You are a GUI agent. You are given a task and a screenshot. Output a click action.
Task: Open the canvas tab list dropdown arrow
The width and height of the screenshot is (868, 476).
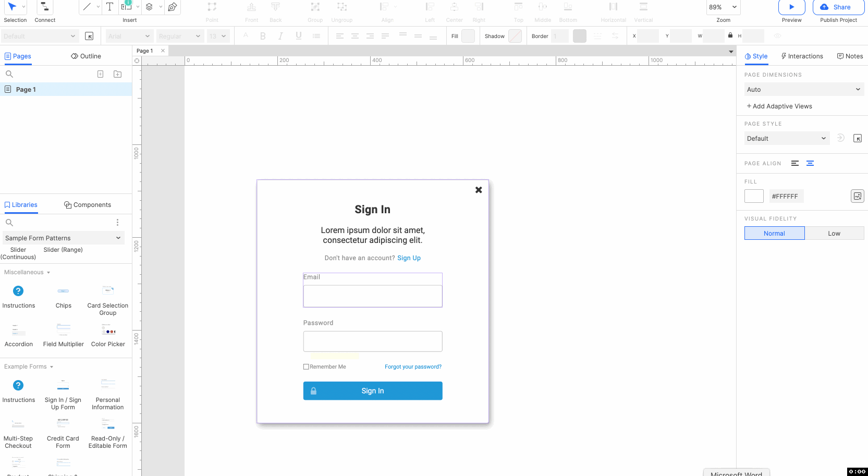[x=731, y=52]
